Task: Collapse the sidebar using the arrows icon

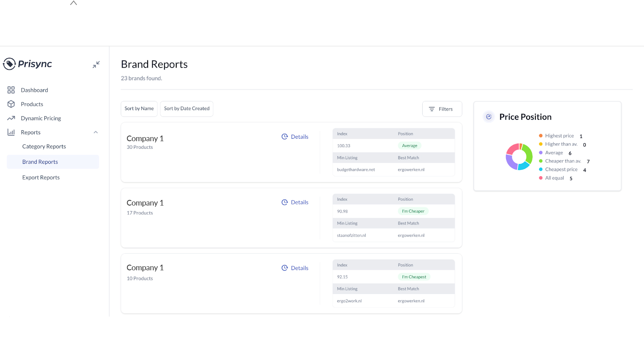Action: click(x=96, y=64)
